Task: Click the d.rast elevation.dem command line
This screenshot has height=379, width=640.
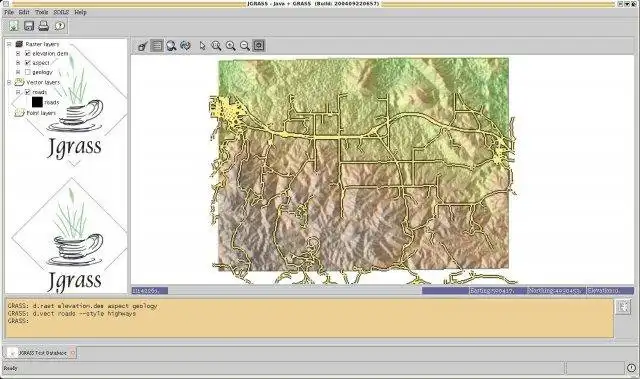Action: tap(82, 306)
